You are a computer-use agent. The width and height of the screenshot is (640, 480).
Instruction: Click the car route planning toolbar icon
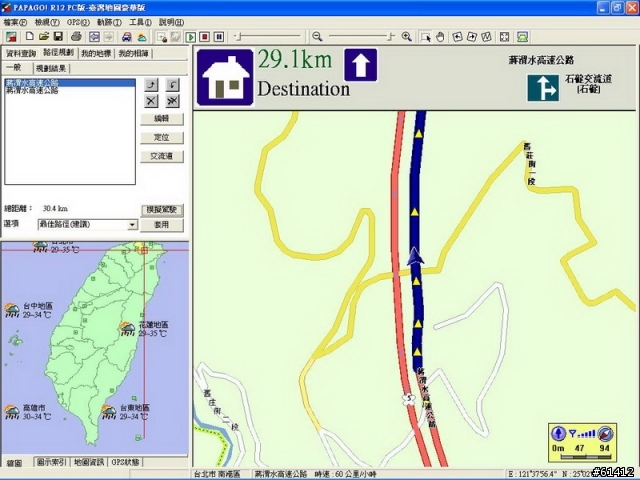[127, 37]
